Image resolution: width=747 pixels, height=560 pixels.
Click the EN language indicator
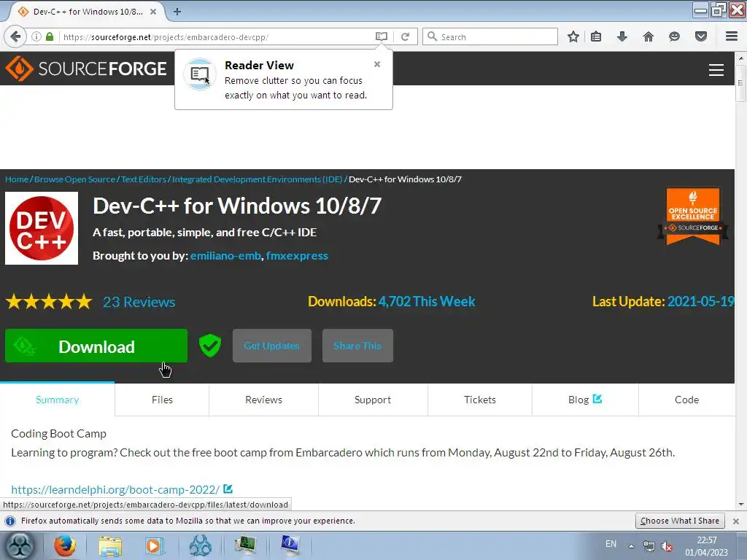point(611,544)
